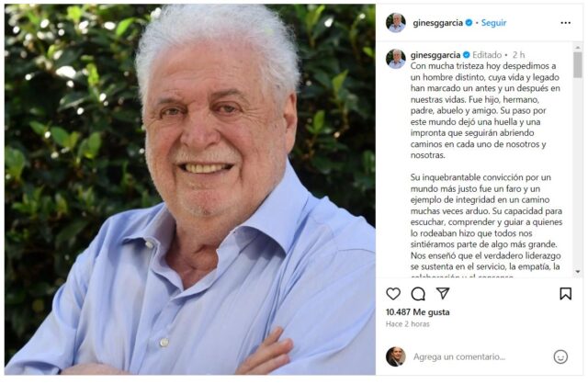This screenshot has height=384, width=588.
Task: Open ginesggarcia username link in header
Action: point(437,23)
